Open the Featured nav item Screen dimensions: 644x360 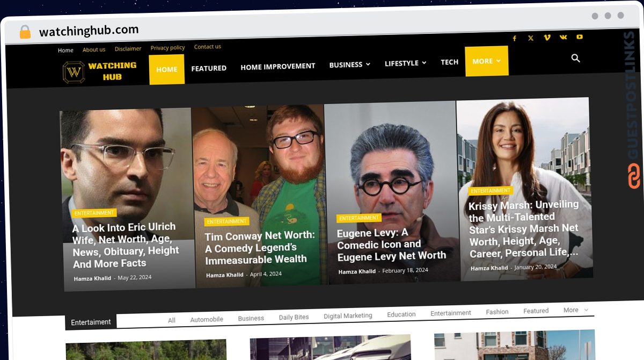coord(209,68)
